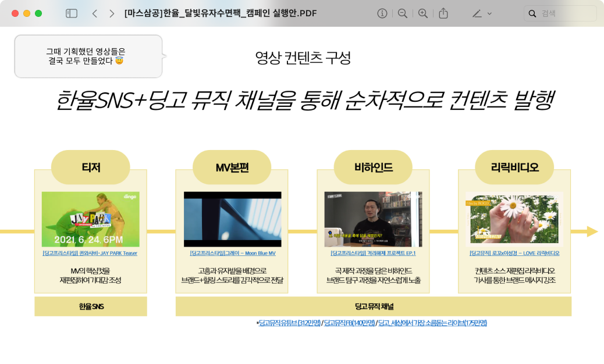Open the 격리해제 프로젝트 EP.1 link
604x364 pixels.
(373, 253)
